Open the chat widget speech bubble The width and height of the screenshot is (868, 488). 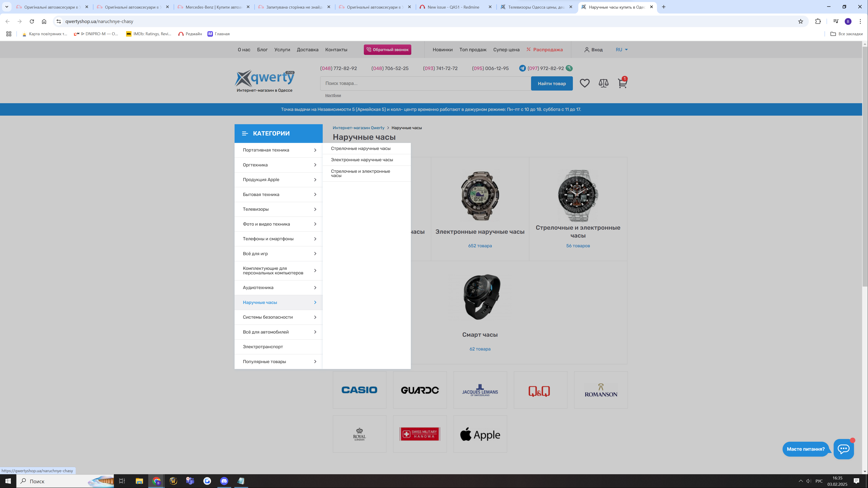[x=843, y=449]
